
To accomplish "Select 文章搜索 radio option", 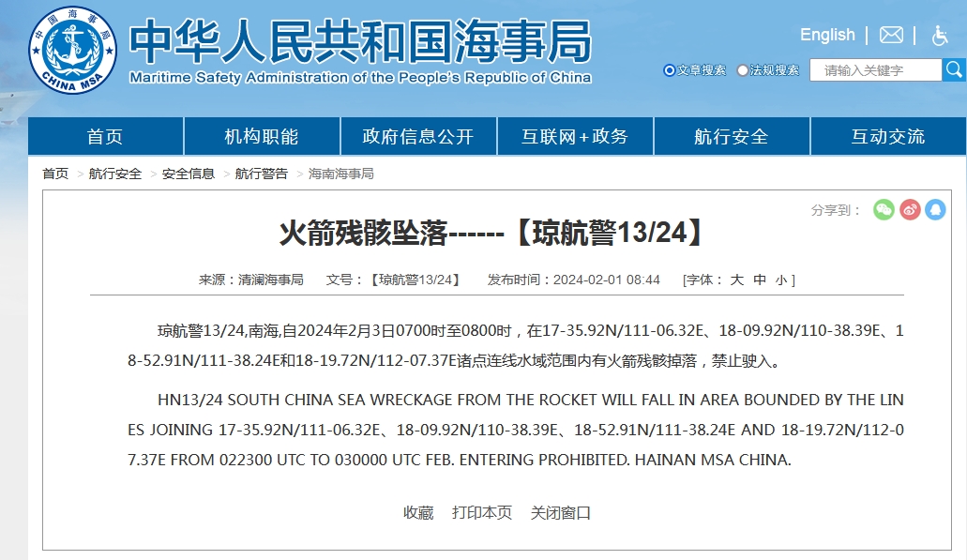I will pyautogui.click(x=669, y=70).
